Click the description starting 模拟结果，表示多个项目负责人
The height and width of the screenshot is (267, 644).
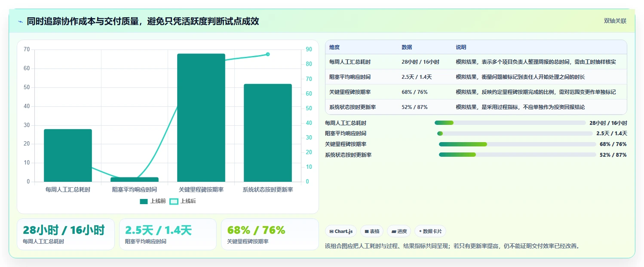536,62
